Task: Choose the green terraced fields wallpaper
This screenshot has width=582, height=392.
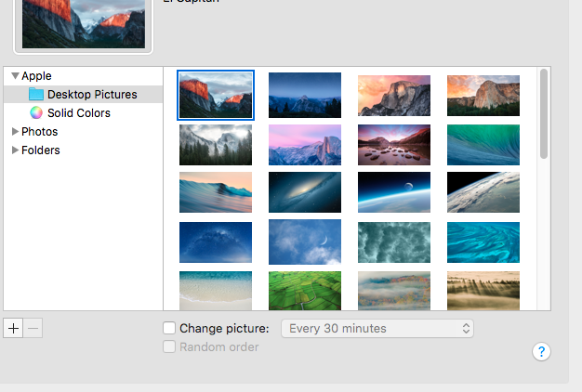Action: click(305, 291)
